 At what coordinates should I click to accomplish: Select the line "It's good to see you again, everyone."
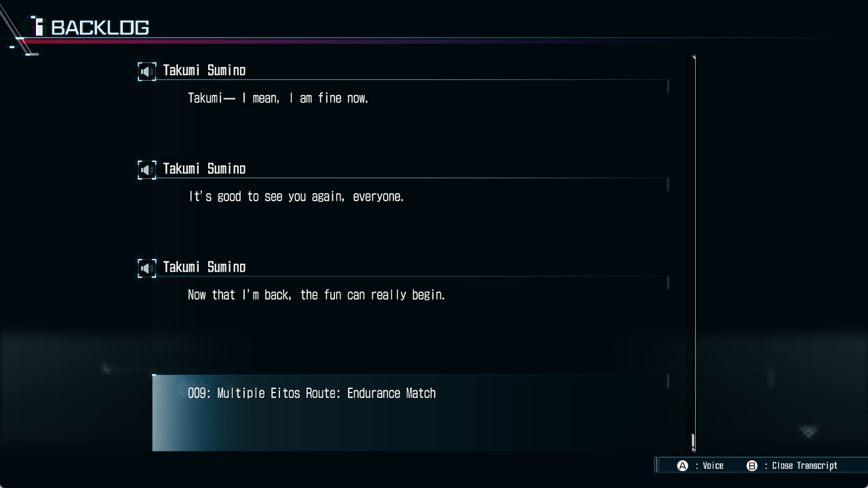296,197
